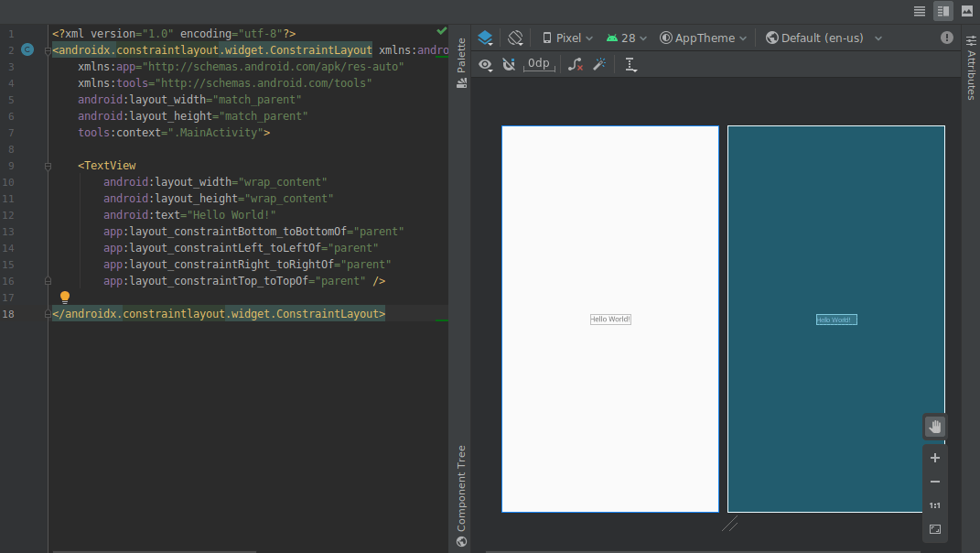Run Infer Constraints with the magic wand
Viewport: 980px width, 553px height.
pyautogui.click(x=599, y=64)
